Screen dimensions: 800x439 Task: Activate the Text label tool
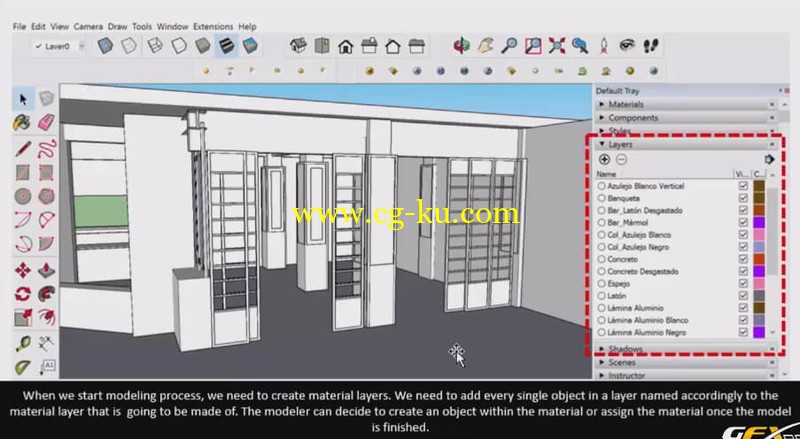[46, 366]
